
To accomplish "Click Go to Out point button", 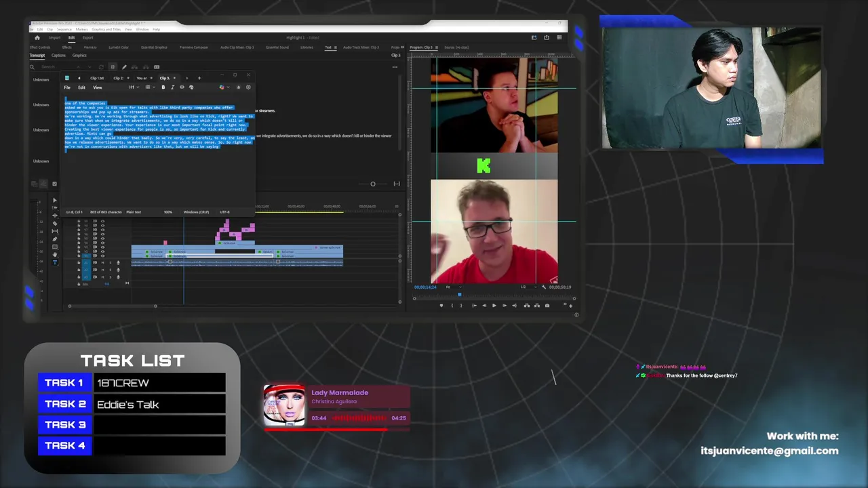I will point(514,306).
